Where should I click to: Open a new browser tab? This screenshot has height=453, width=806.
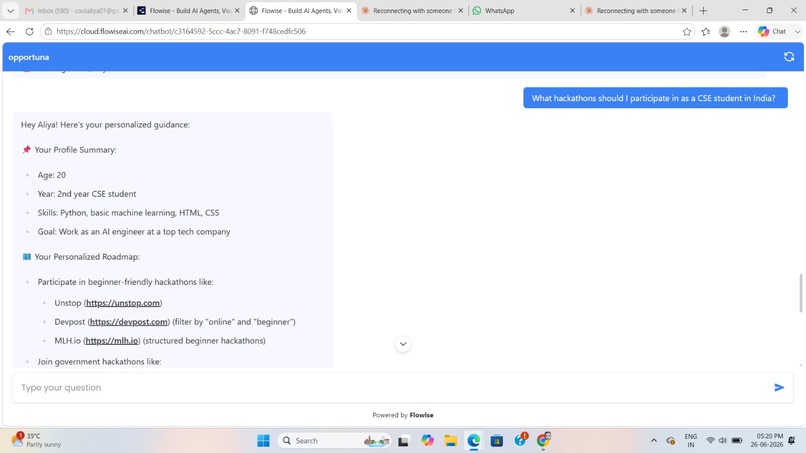pyautogui.click(x=703, y=10)
